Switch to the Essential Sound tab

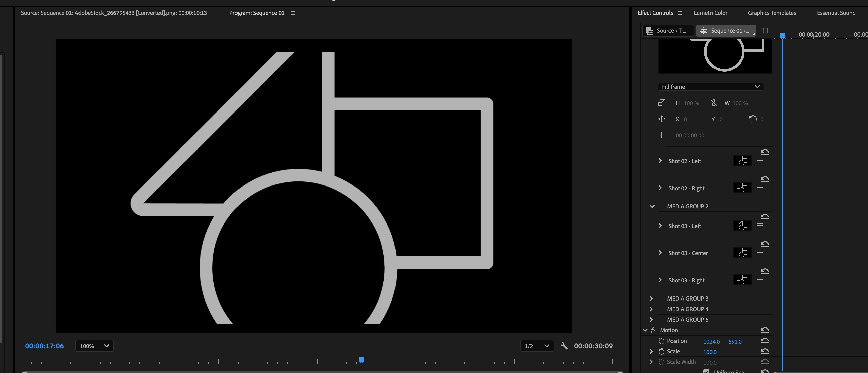[836, 13]
